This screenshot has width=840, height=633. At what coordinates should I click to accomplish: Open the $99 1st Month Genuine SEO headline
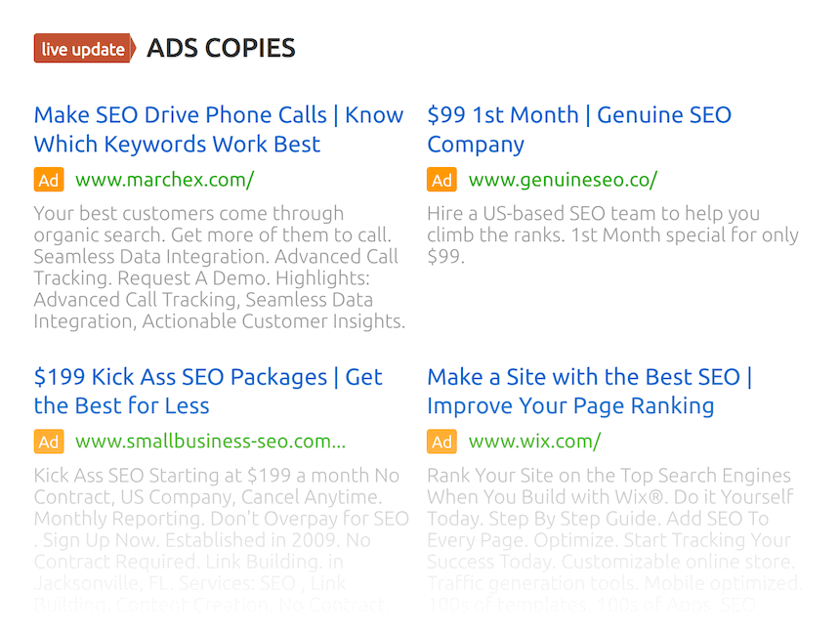(x=579, y=130)
